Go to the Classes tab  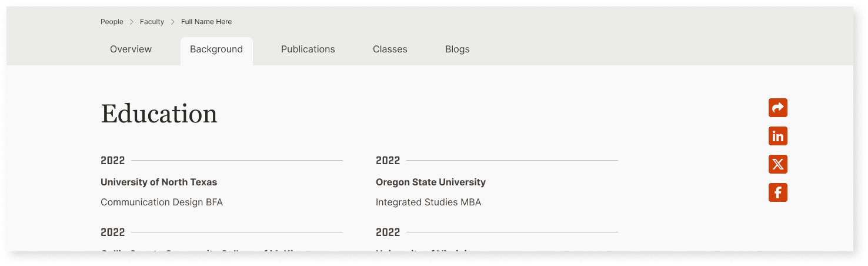390,49
